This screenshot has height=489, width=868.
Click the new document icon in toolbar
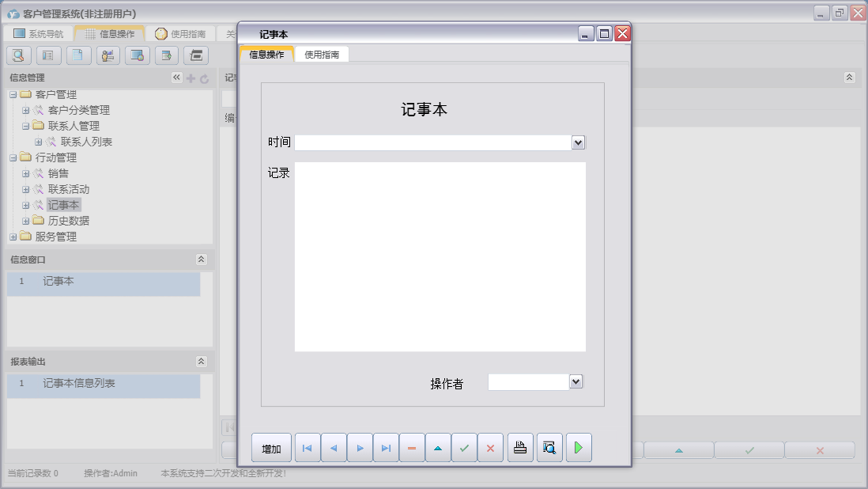(77, 55)
